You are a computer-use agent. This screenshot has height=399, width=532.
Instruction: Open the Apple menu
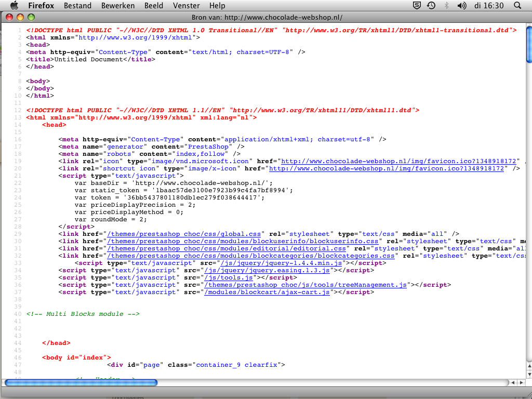pos(14,5)
